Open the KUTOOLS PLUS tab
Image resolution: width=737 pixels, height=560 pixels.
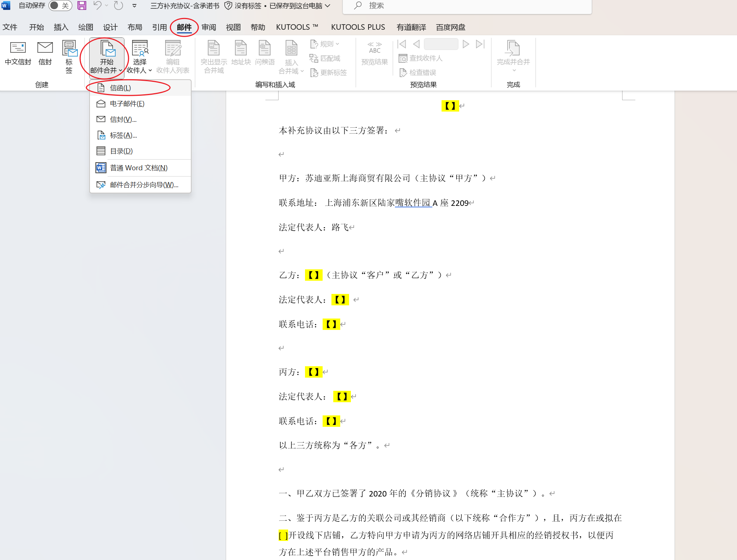coord(358,27)
